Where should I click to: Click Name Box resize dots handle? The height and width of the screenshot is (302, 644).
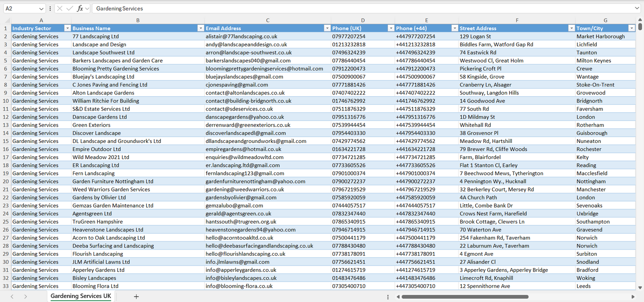pos(50,8)
